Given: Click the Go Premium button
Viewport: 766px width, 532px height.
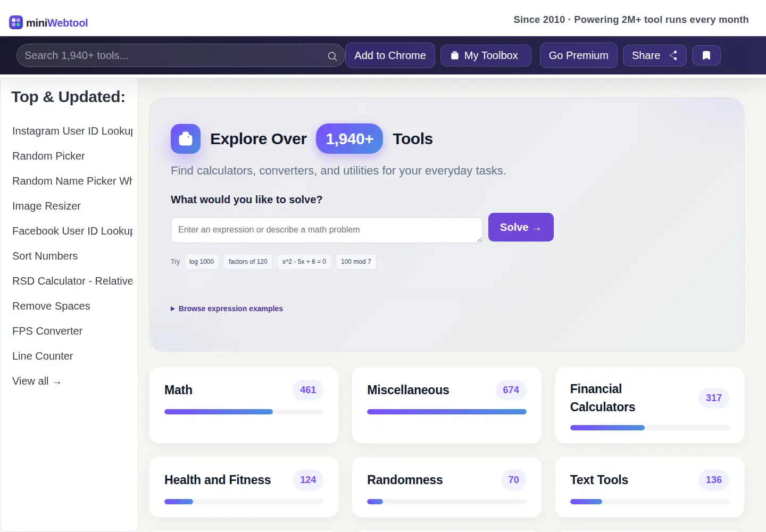Looking at the screenshot, I should coord(578,55).
